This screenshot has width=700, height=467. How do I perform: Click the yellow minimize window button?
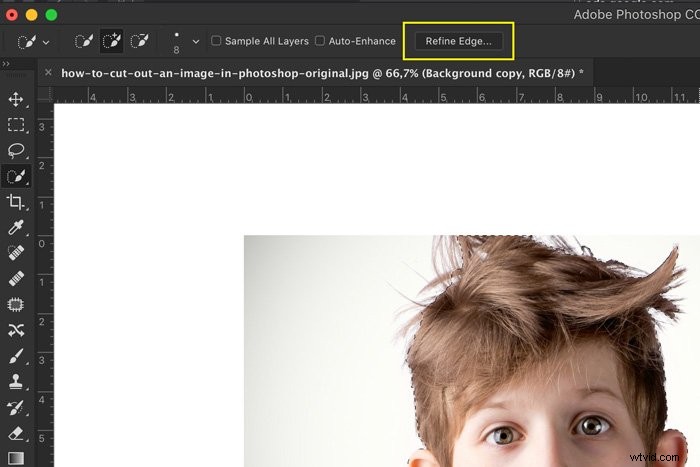click(31, 15)
